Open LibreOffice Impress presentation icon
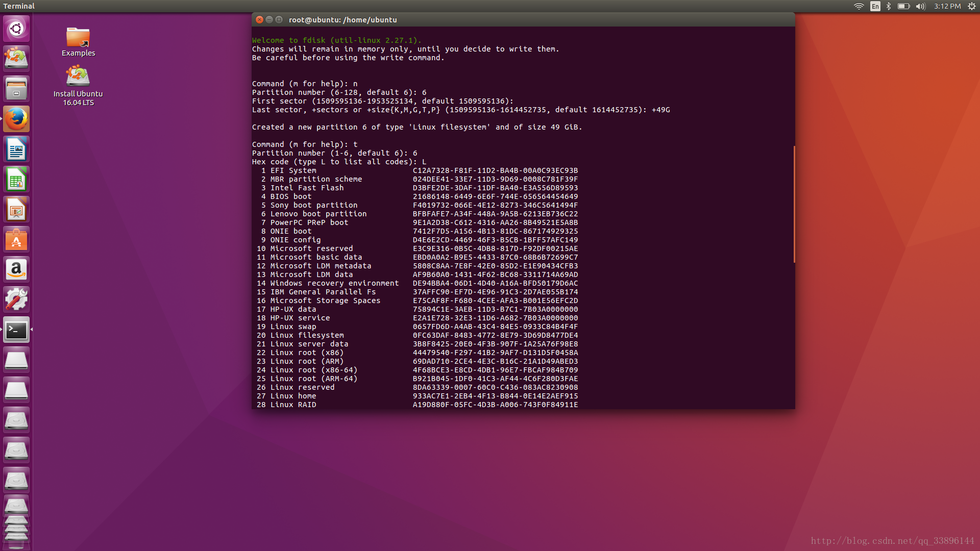This screenshot has width=980, height=551. 16,209
